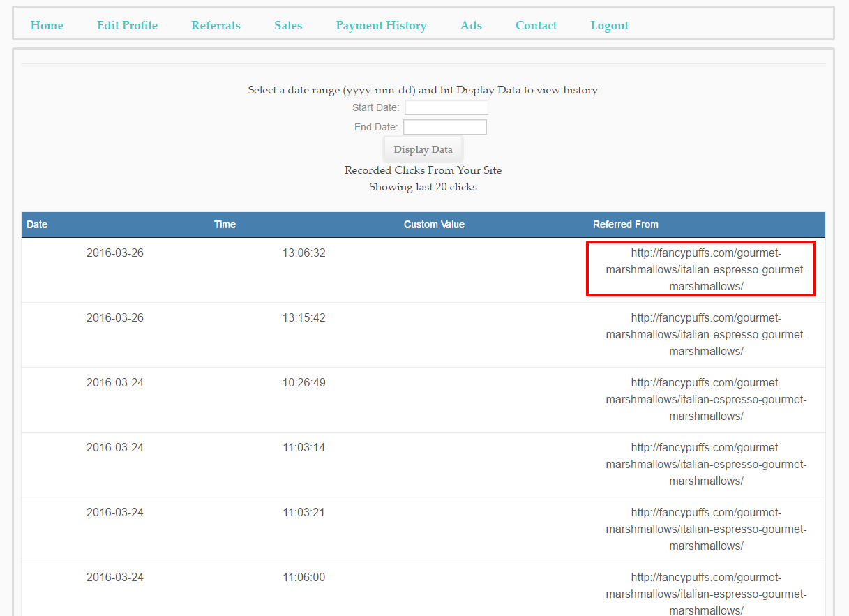Navigate to the Sales page

coord(288,25)
